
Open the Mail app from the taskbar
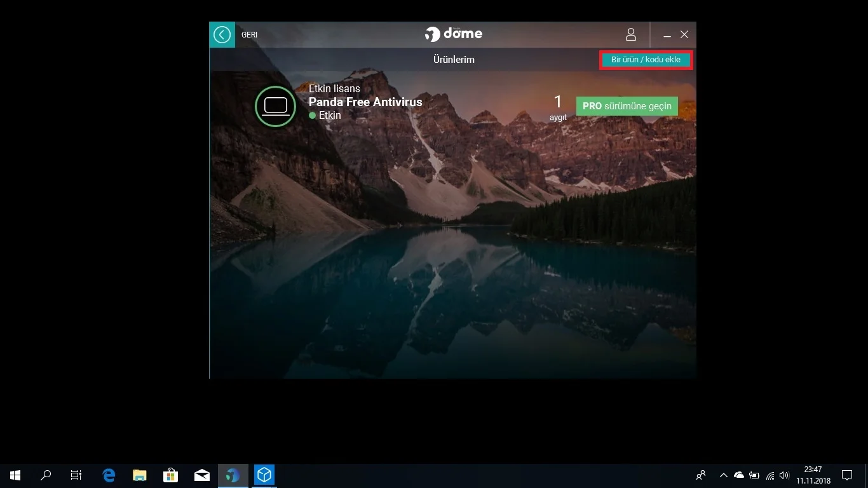point(201,475)
